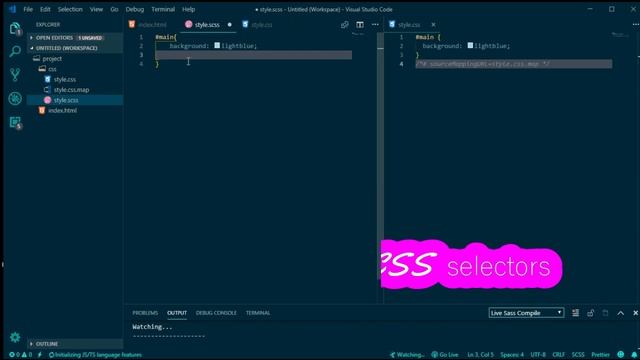Switch to the Debug Console tab
The height and width of the screenshot is (360, 640).
(x=216, y=313)
